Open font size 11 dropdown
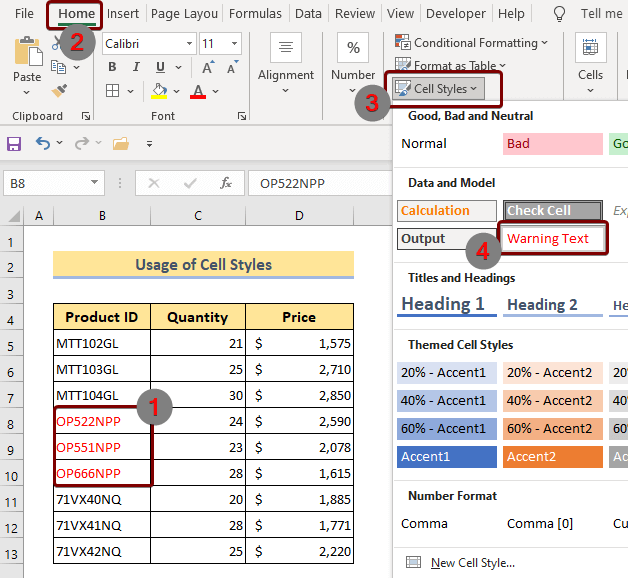Image resolution: width=628 pixels, height=578 pixels. click(x=234, y=43)
